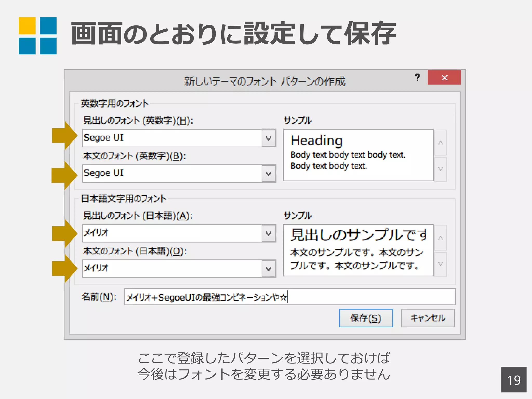Click the dialog title 新しいテーマのフォント パターンの作成
The height and width of the screenshot is (399, 532).
tap(265, 81)
